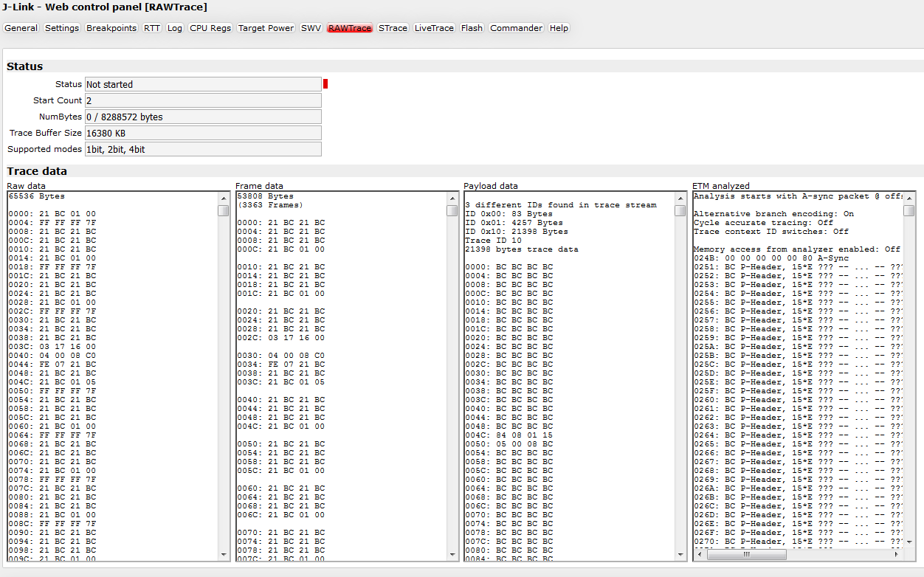Open the General tab
This screenshot has height=577, width=924.
21,28
